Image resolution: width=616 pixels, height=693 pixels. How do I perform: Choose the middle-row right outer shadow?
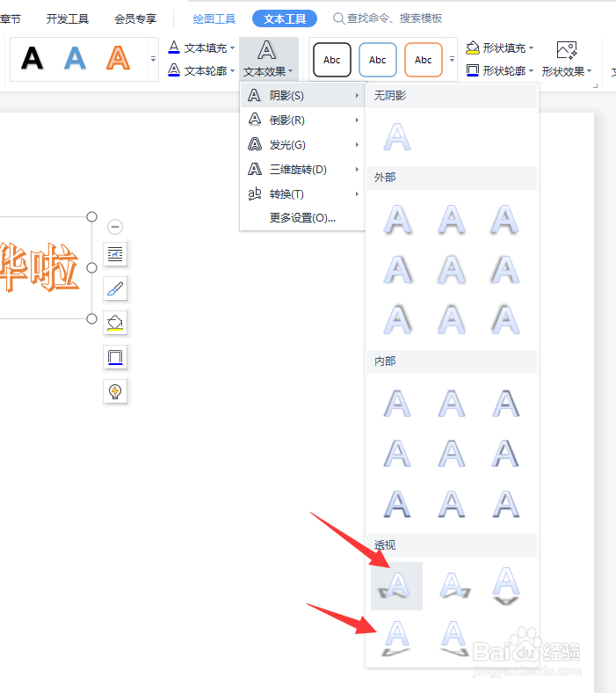coord(505,270)
